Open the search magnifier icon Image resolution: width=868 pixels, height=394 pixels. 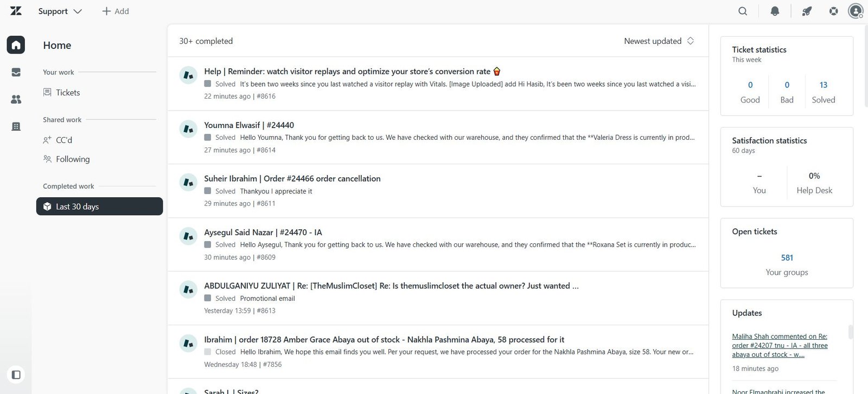pos(743,11)
